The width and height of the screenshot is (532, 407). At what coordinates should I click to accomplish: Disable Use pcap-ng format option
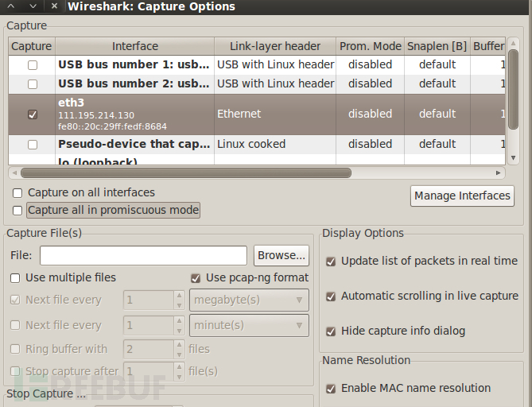click(x=196, y=278)
